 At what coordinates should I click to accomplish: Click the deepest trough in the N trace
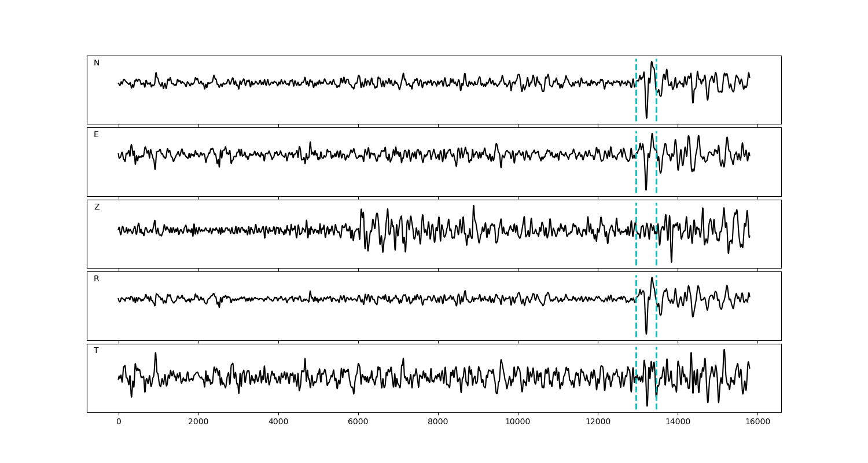pos(646,118)
